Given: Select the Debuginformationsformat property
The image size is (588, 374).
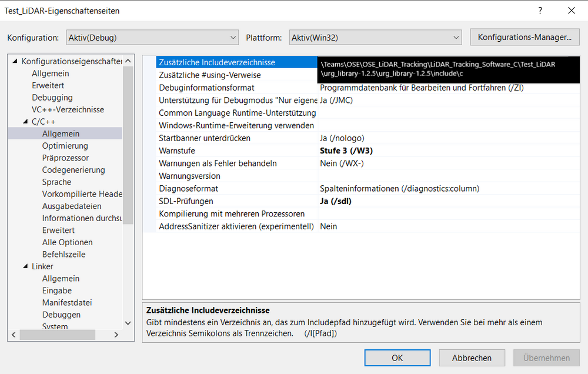Looking at the screenshot, I should (206, 88).
